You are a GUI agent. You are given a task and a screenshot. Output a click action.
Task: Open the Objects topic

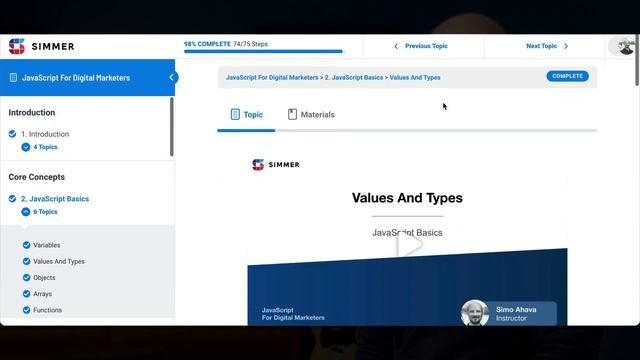[44, 278]
